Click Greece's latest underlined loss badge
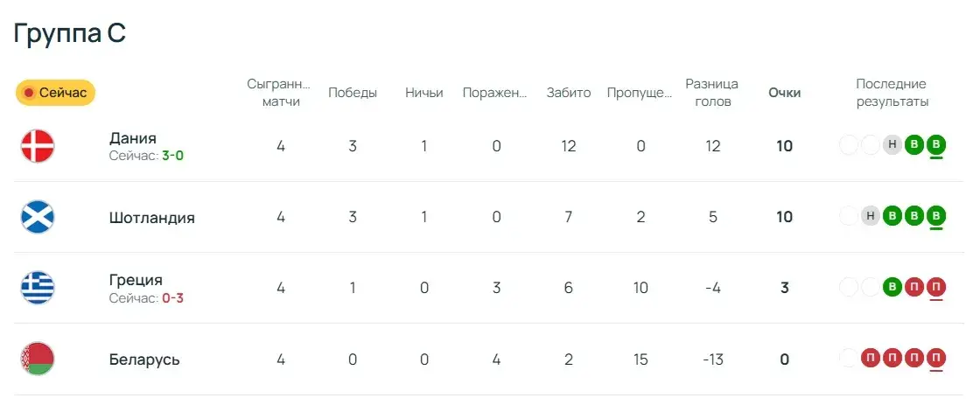The width and height of the screenshot is (980, 405). click(x=936, y=287)
